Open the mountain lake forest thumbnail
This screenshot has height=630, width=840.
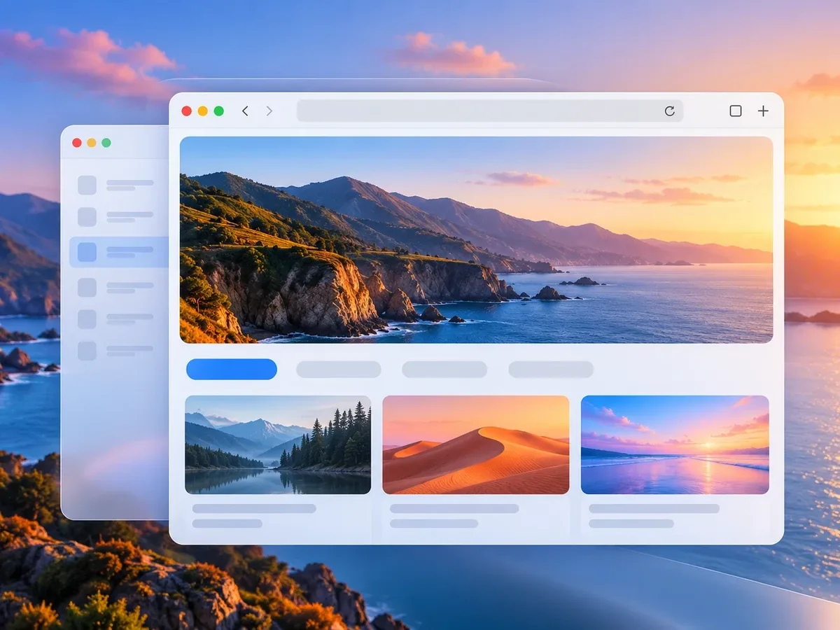coord(278,444)
